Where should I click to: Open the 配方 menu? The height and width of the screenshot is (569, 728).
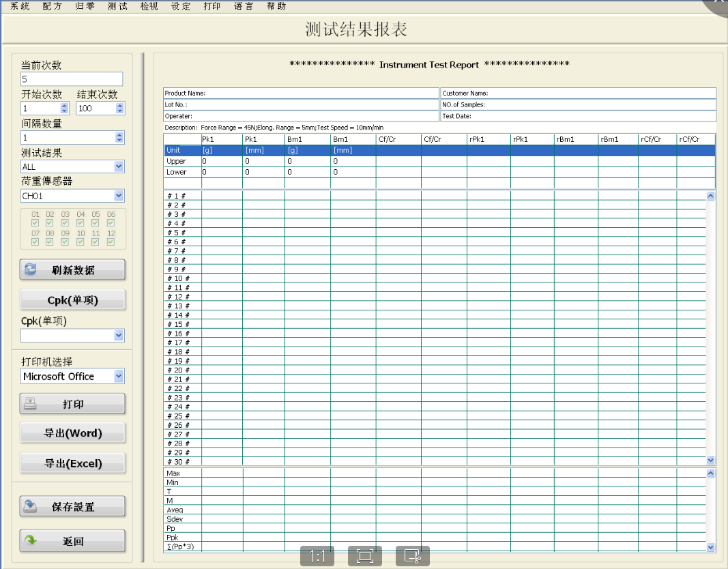click(51, 6)
